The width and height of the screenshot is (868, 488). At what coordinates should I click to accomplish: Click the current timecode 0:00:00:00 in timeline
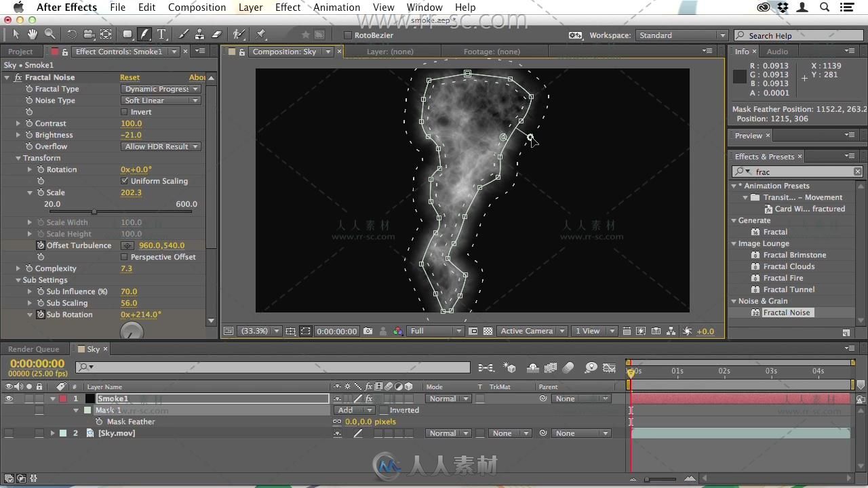click(x=37, y=364)
